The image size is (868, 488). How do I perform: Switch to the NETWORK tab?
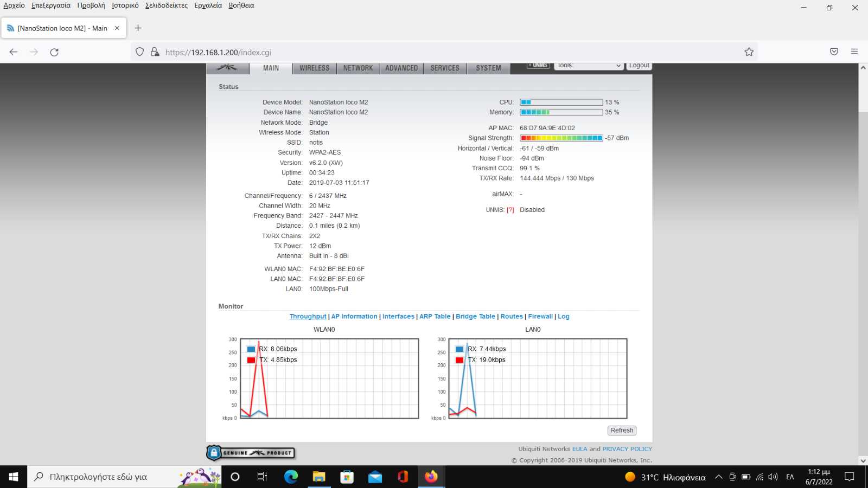coord(358,68)
